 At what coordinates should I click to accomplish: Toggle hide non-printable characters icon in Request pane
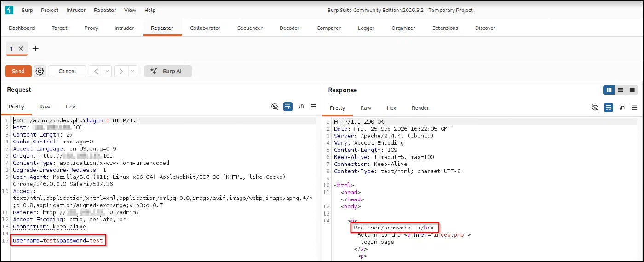click(x=275, y=107)
